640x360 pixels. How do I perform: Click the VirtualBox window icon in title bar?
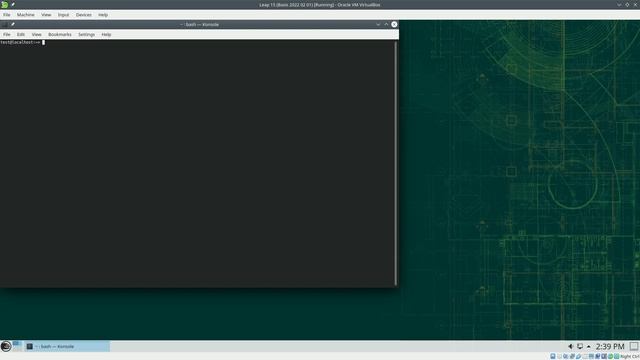(4, 5)
